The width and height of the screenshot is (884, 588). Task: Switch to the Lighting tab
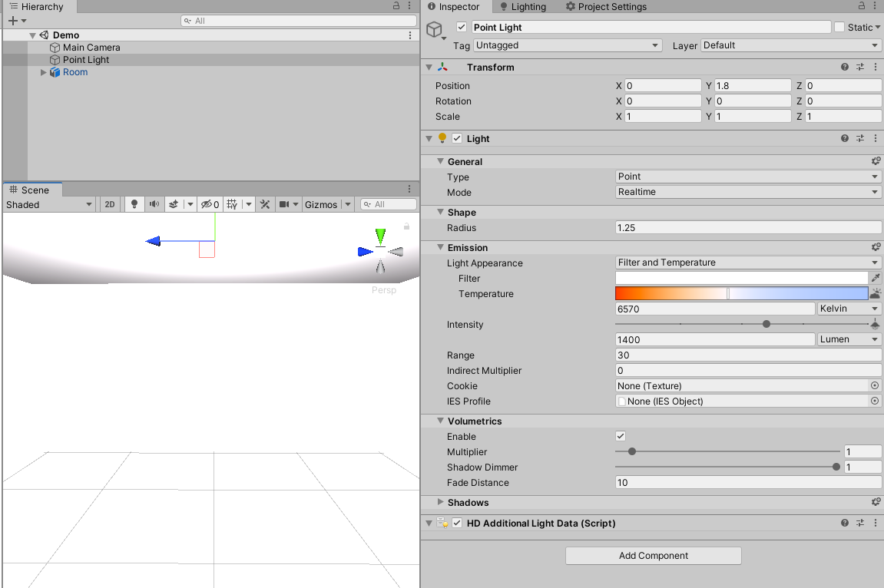pos(522,7)
